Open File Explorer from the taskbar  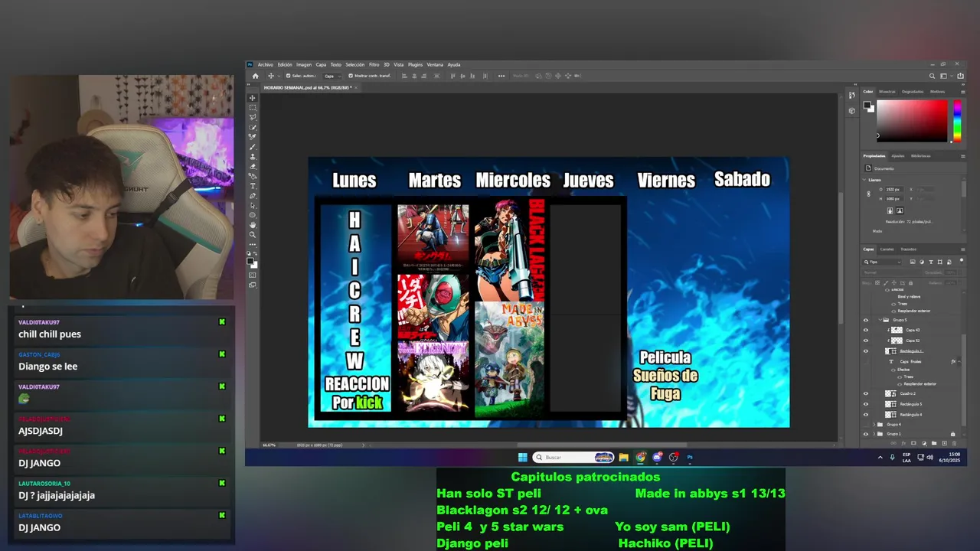[624, 458]
